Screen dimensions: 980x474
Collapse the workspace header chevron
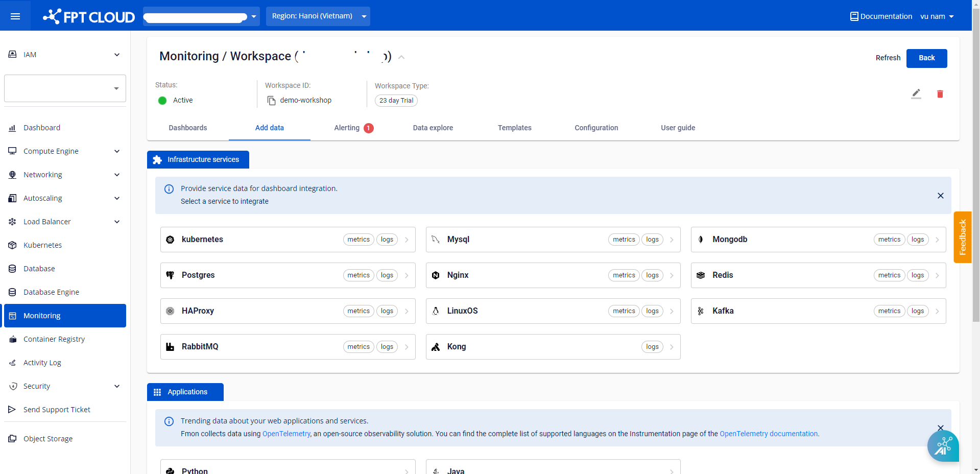(401, 57)
